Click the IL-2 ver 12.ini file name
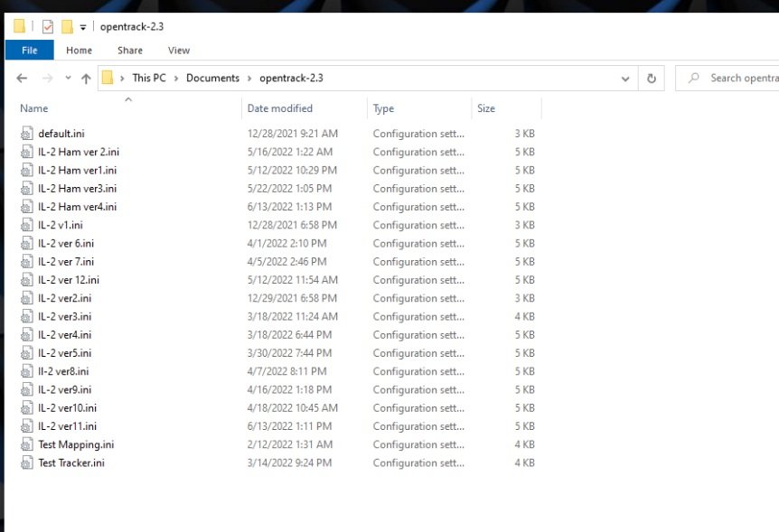The height and width of the screenshot is (532, 779). point(69,280)
